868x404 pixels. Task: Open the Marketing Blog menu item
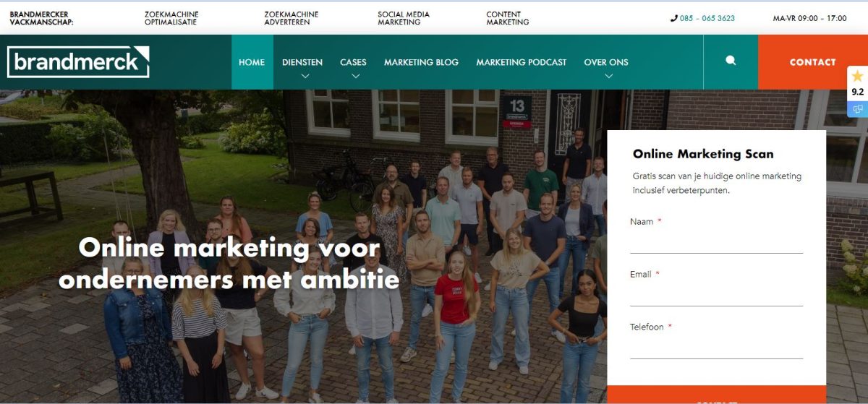[x=421, y=62]
